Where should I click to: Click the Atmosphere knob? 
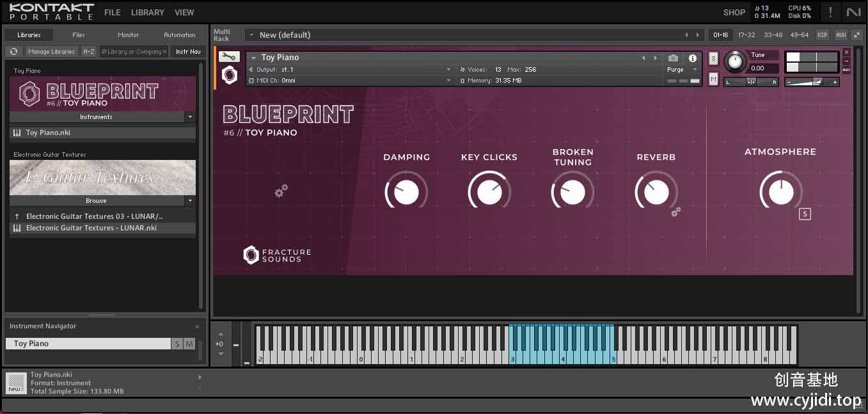click(x=781, y=192)
